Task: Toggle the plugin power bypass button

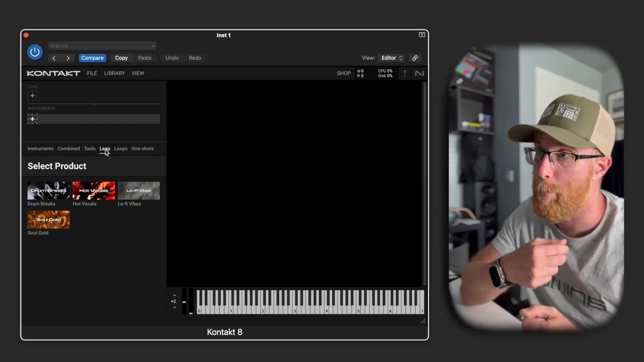Action: [x=35, y=52]
